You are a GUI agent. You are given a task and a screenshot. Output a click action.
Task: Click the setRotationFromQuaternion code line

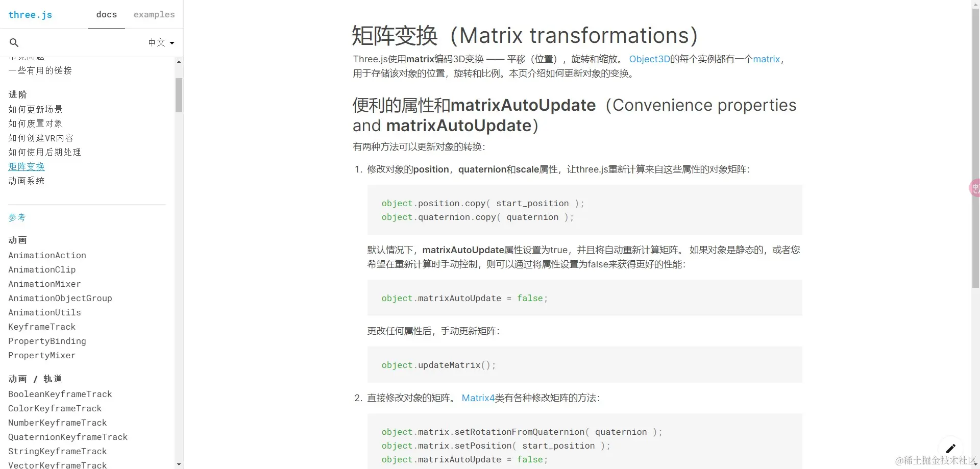tap(522, 432)
